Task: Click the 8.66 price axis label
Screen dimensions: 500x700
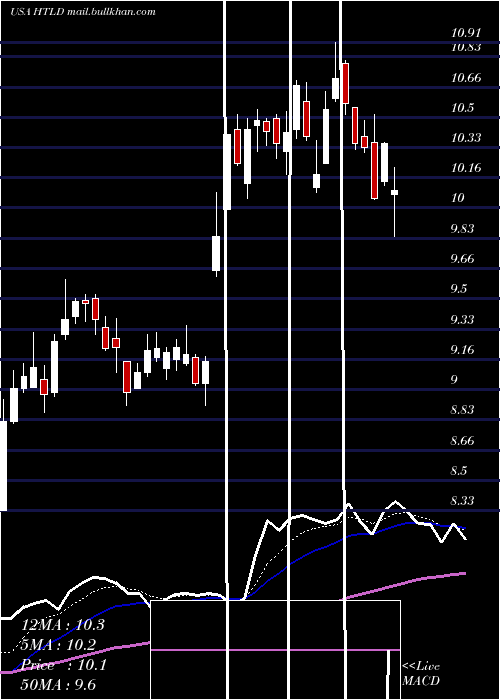Action: tap(462, 441)
